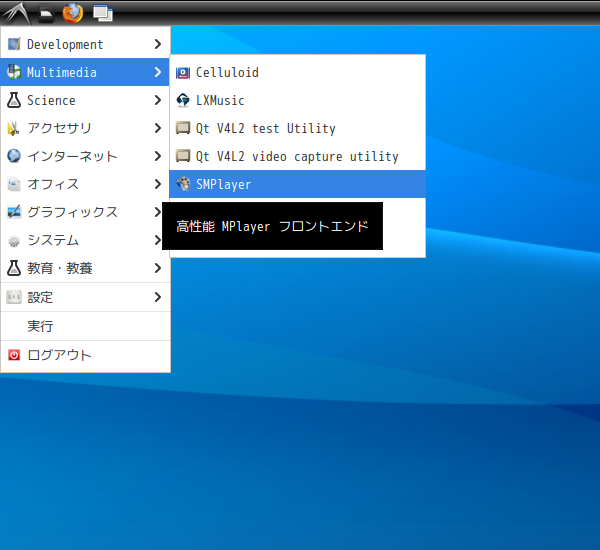Screen dimensions: 600x550
Task: Expand the インターネット submenu arrow
Action: (x=158, y=156)
